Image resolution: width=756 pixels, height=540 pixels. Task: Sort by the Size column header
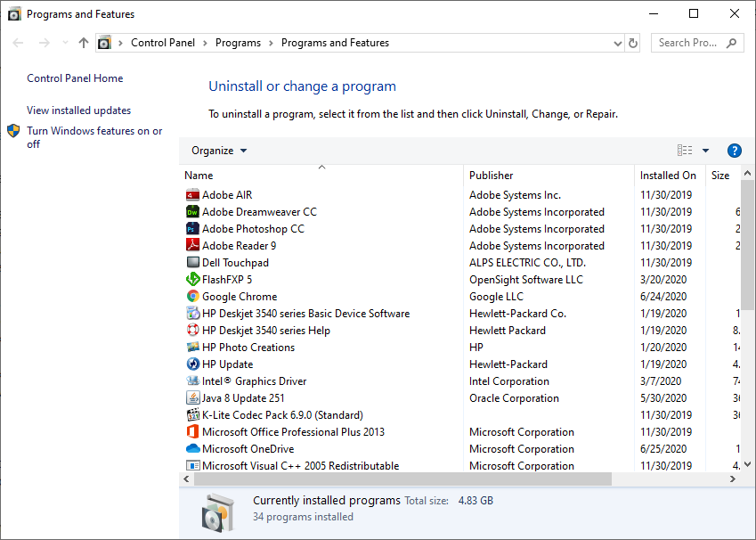[x=723, y=176]
